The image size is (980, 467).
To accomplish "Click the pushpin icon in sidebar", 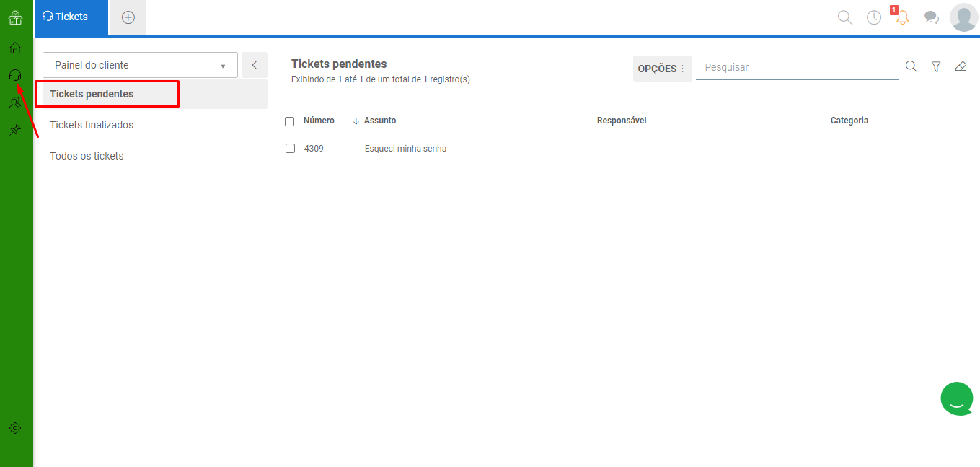I will (x=15, y=130).
